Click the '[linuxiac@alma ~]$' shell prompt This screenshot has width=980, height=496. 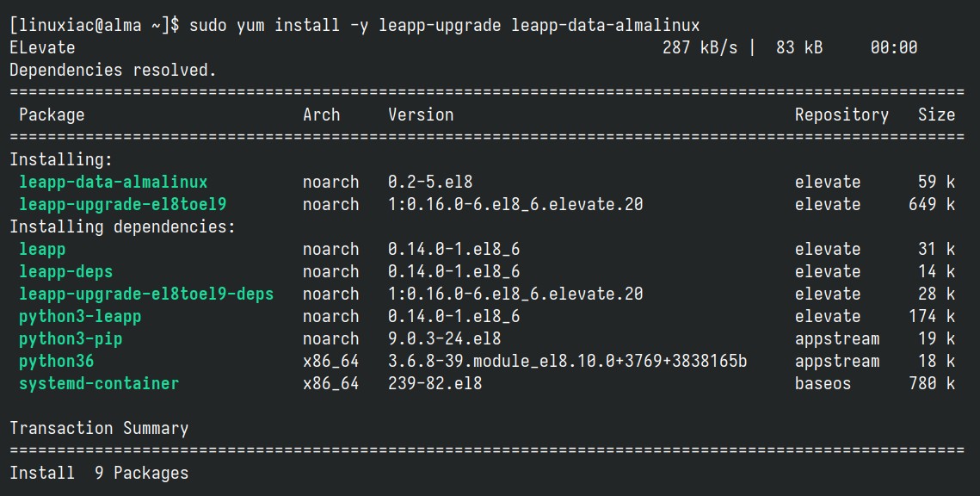tap(95, 26)
